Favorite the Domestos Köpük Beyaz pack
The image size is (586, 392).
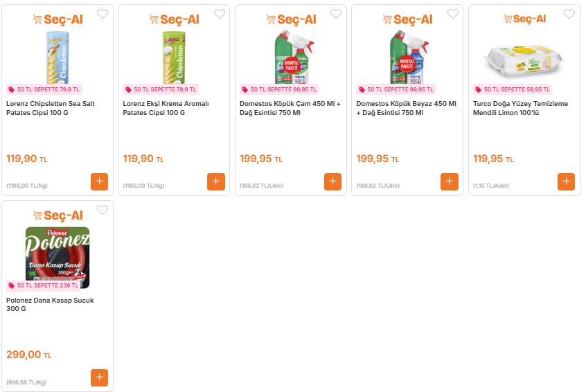click(x=453, y=14)
